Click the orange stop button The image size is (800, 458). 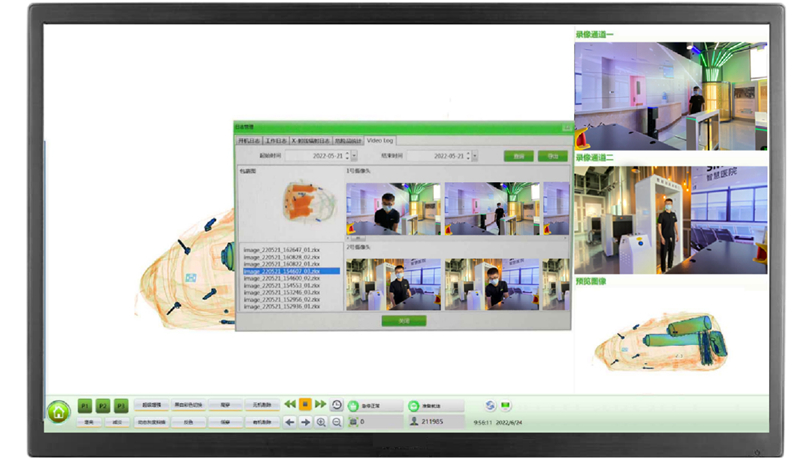click(305, 404)
